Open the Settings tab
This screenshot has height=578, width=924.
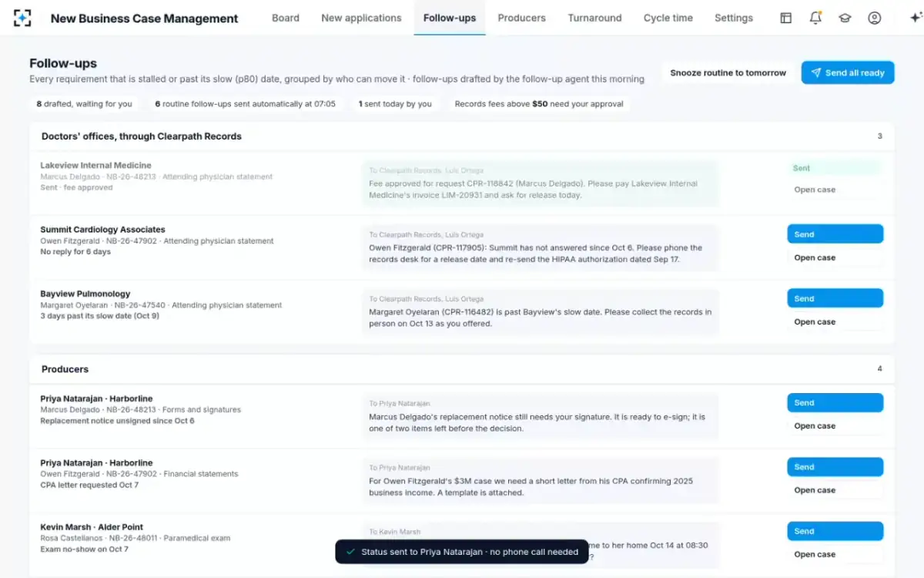734,18
